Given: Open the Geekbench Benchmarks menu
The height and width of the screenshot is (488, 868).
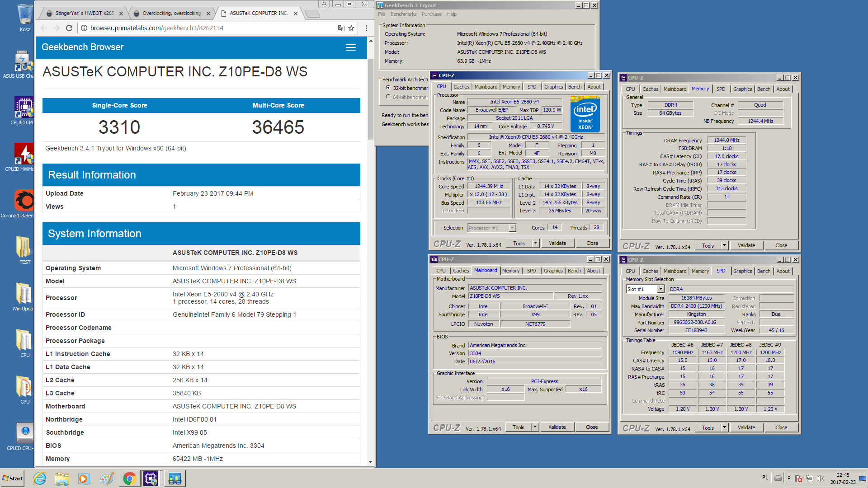Looking at the screenshot, I should click(x=403, y=14).
